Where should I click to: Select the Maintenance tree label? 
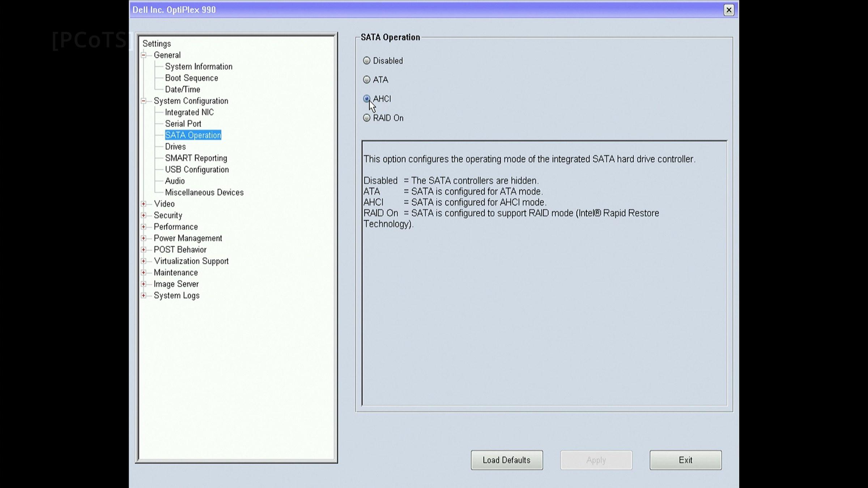[x=176, y=273]
